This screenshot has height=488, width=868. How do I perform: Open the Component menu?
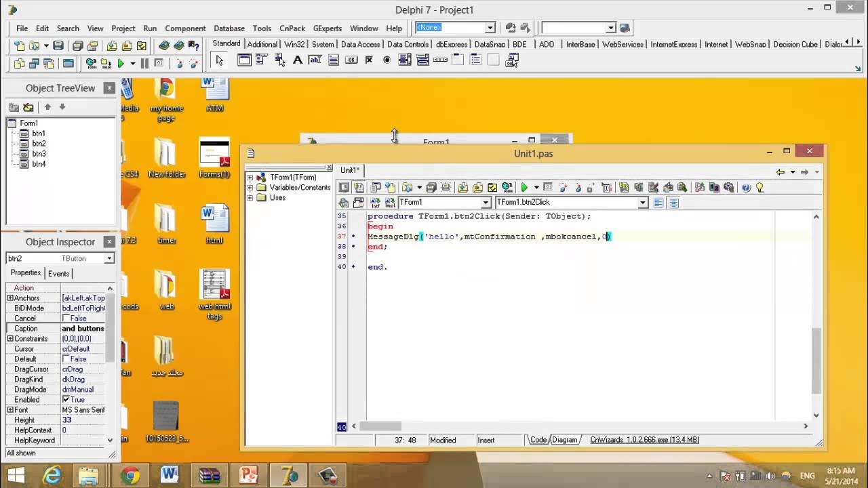[185, 28]
